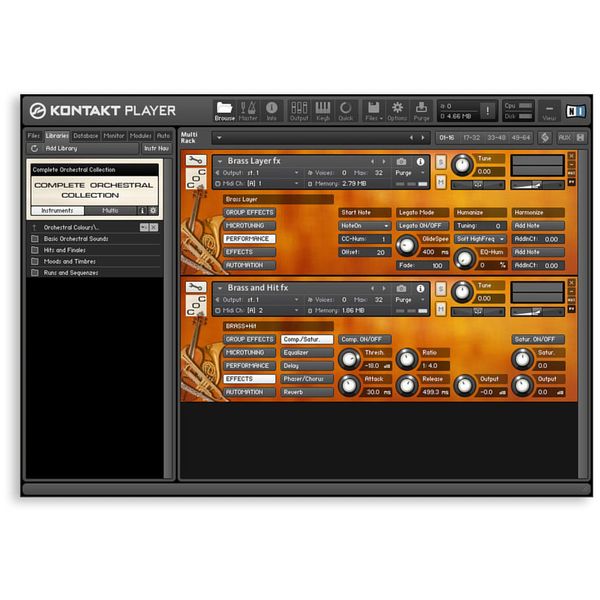Click the Info icon in toolbar

point(272,111)
